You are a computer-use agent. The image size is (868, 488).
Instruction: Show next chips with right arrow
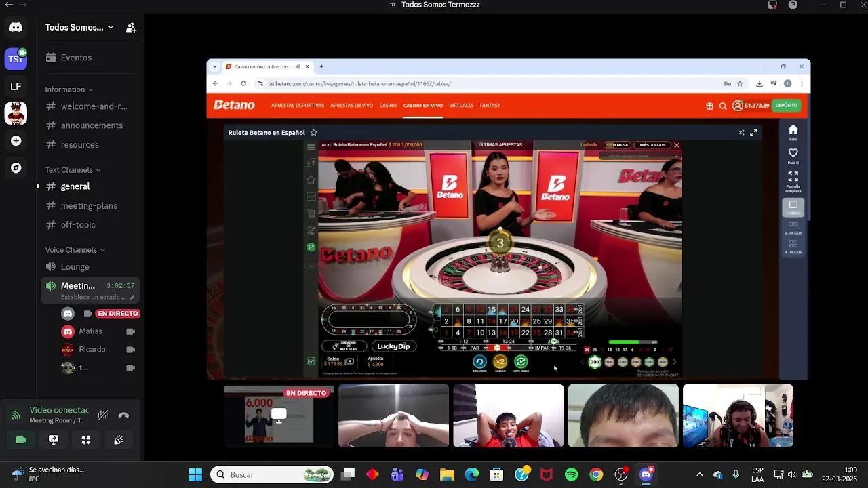pyautogui.click(x=674, y=363)
